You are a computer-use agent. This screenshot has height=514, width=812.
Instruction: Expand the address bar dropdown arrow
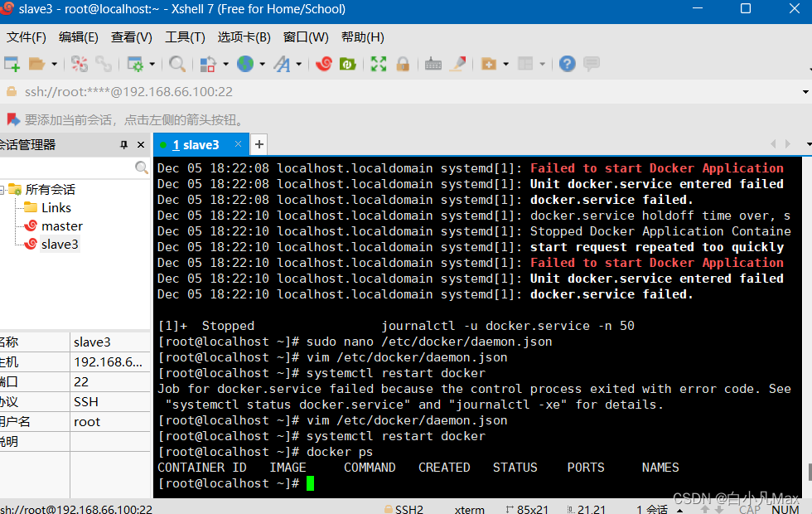pos(805,92)
